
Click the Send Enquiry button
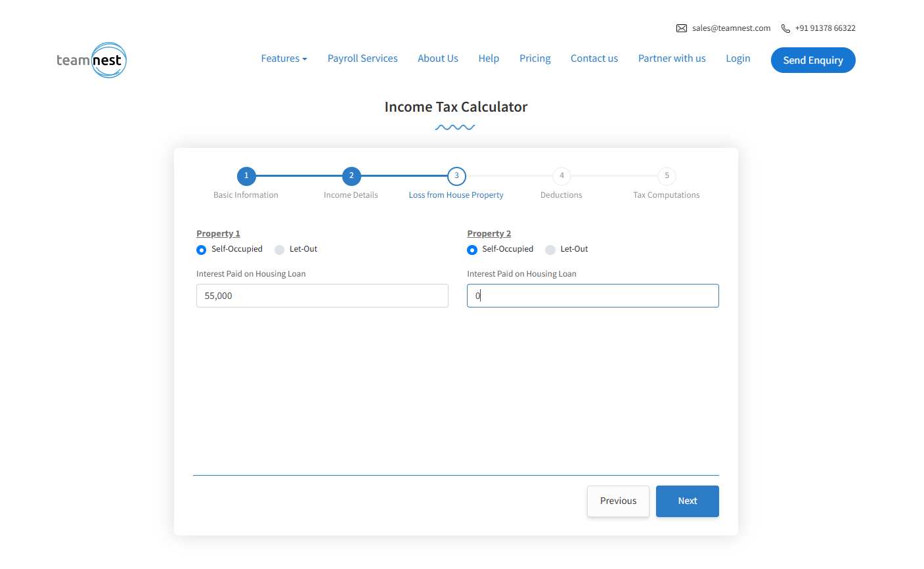coord(812,60)
